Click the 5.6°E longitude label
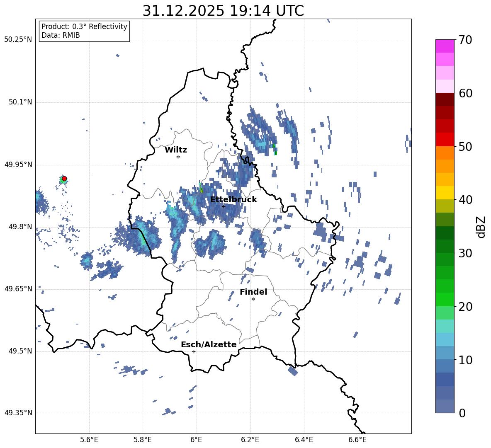The image size is (491, 448). (89, 440)
